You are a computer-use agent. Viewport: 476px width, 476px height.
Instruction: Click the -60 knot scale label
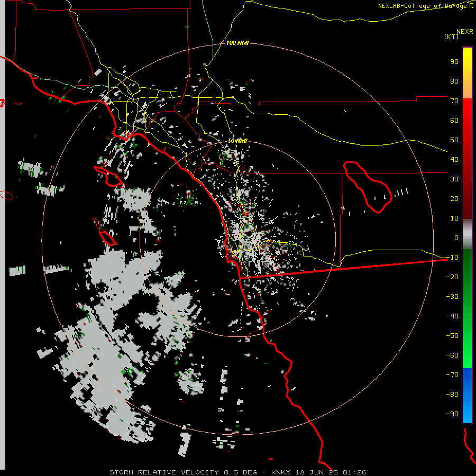coord(452,355)
